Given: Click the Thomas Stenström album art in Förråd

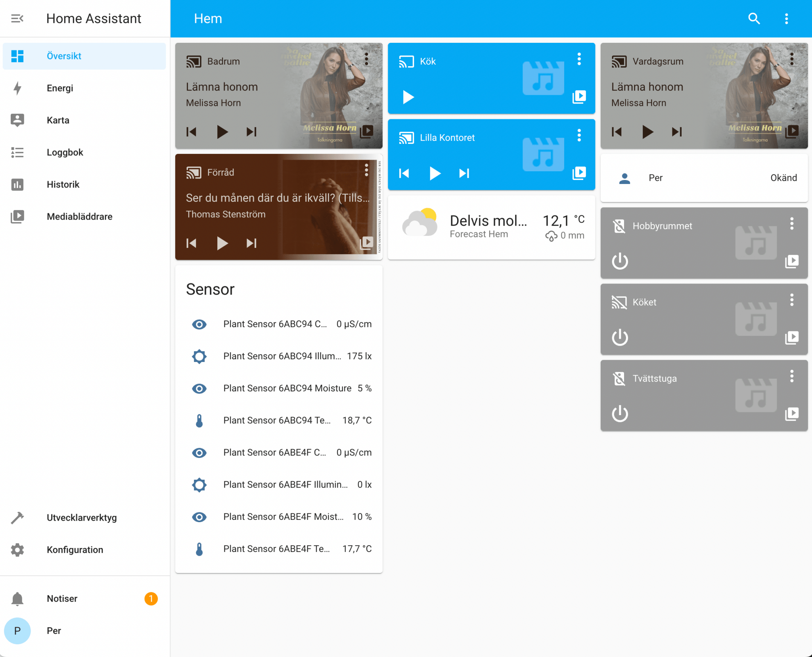Looking at the screenshot, I should [x=330, y=207].
